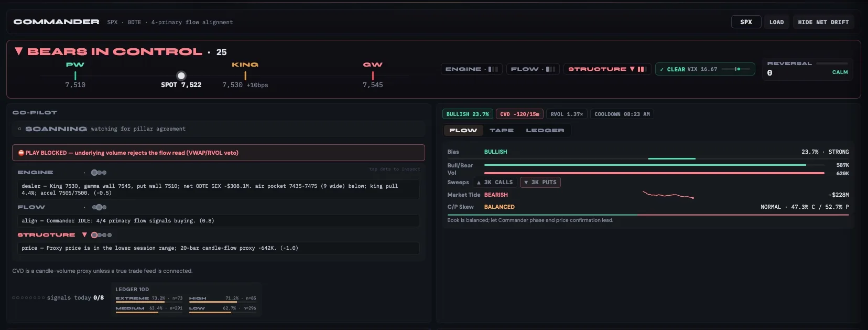Image resolution: width=868 pixels, height=330 pixels.
Task: Click the red stop icon in PLAY BLOCKED banner
Action: (21, 153)
